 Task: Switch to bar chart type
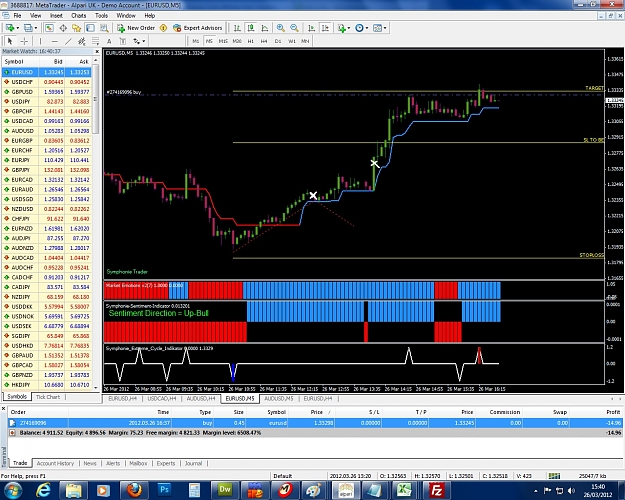tap(237, 28)
